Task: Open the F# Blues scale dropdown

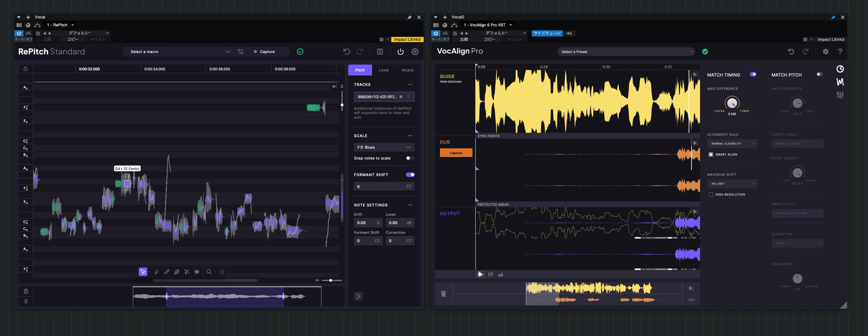Action: click(384, 147)
